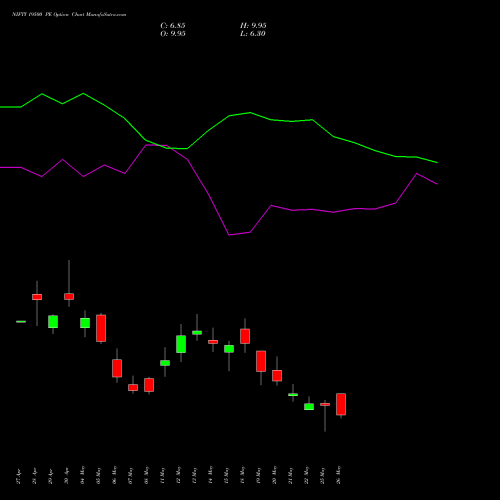Click the '14 May' date axis label

(x=211, y=475)
